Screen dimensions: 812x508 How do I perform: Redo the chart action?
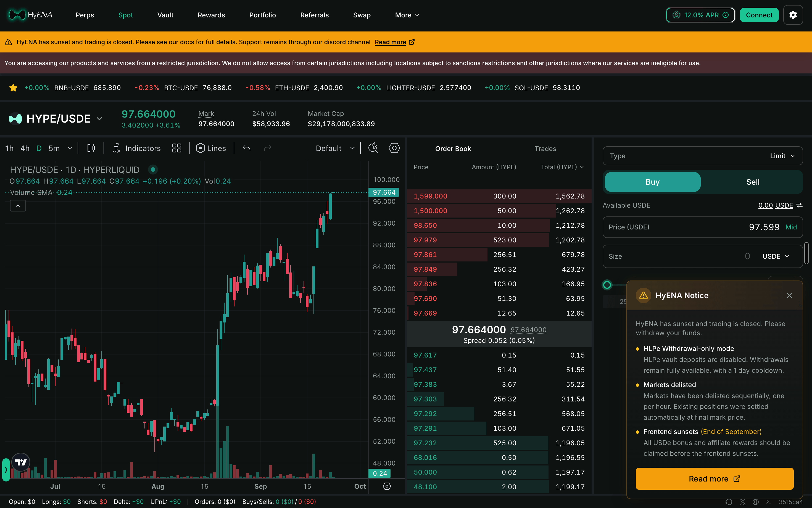268,148
